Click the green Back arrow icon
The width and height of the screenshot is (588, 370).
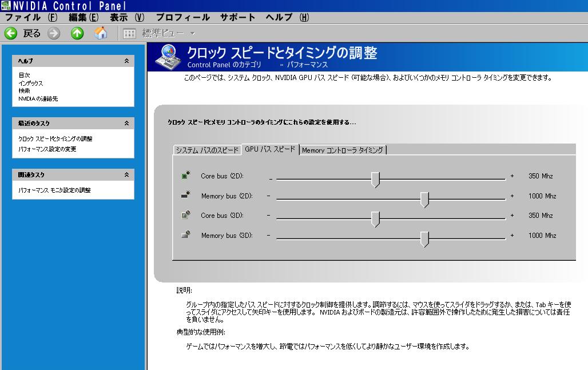[11, 33]
